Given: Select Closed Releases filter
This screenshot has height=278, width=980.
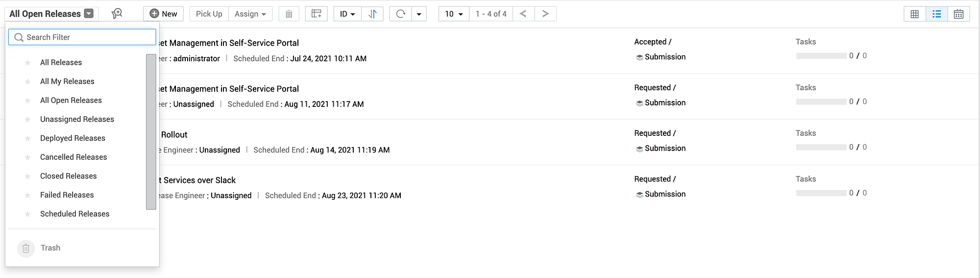Looking at the screenshot, I should click(x=69, y=176).
